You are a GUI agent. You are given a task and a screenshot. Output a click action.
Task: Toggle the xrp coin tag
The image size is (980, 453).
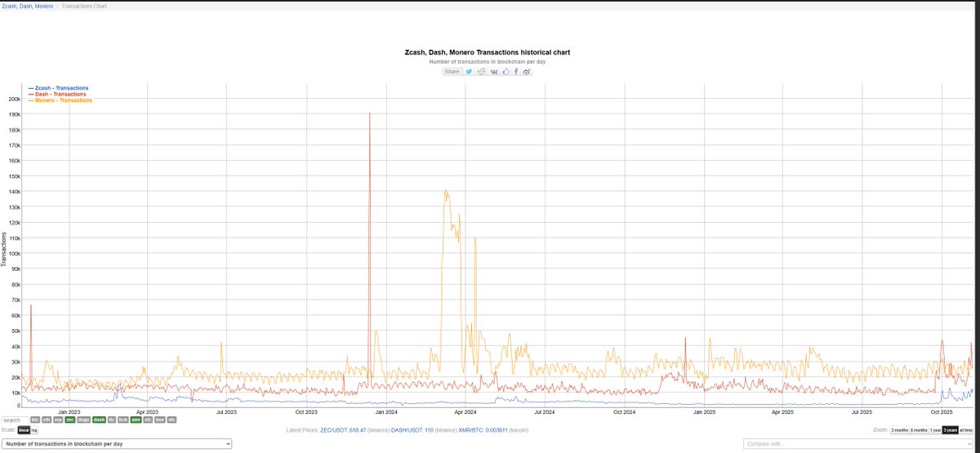pyautogui.click(x=58, y=420)
